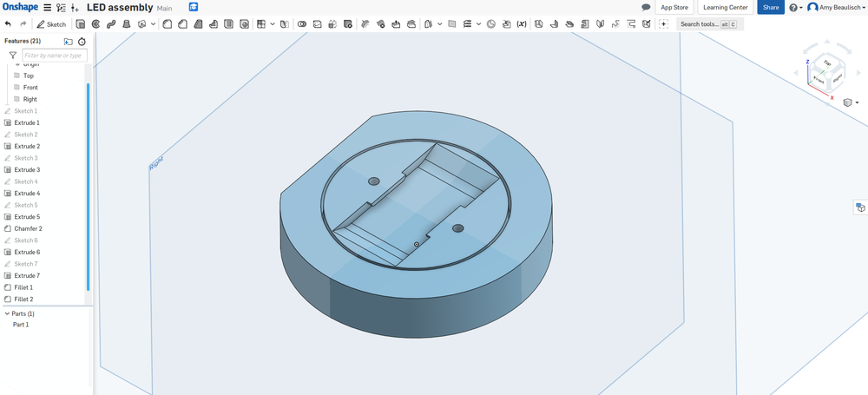Expand the Plane tool dropdown arrow

439,23
